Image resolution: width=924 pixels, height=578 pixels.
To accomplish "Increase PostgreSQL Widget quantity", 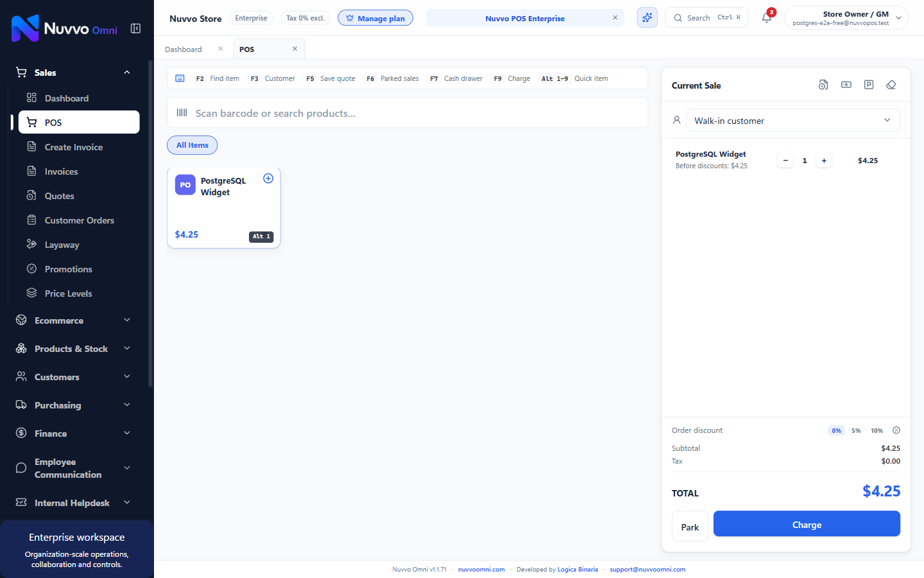I will [x=824, y=161].
